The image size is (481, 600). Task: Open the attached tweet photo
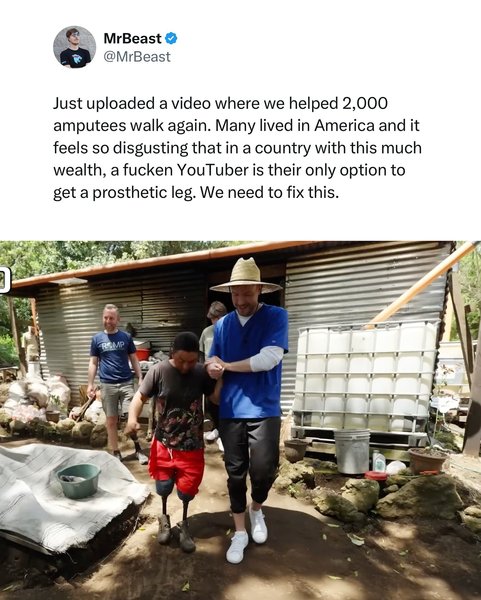[x=240, y=420]
